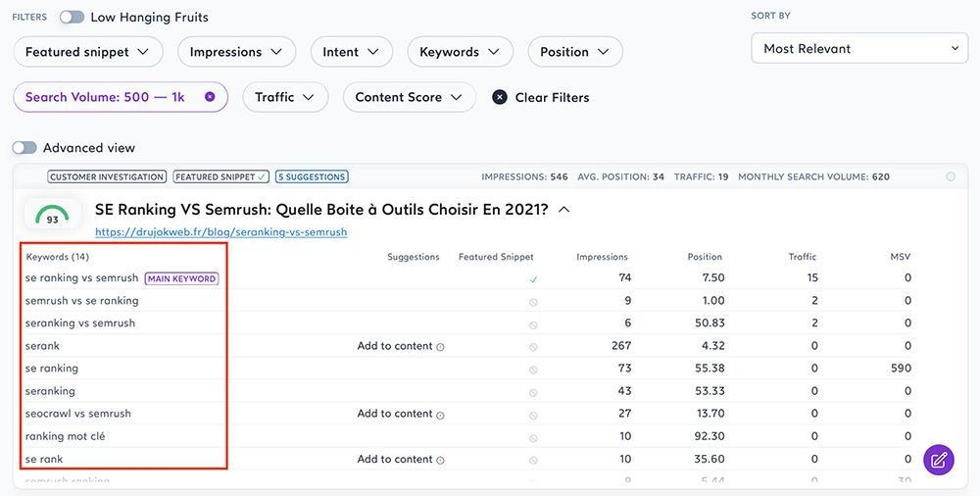Click the keyword semrush vs se ranking

click(x=82, y=300)
